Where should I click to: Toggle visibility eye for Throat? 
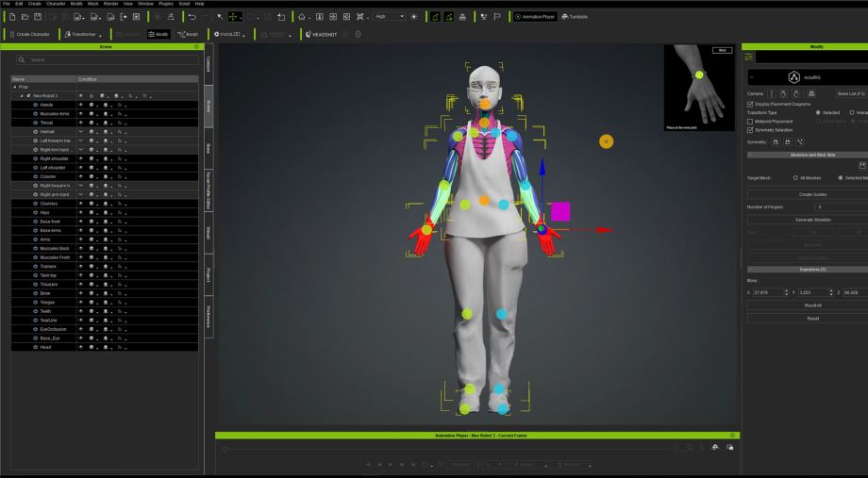pos(81,123)
